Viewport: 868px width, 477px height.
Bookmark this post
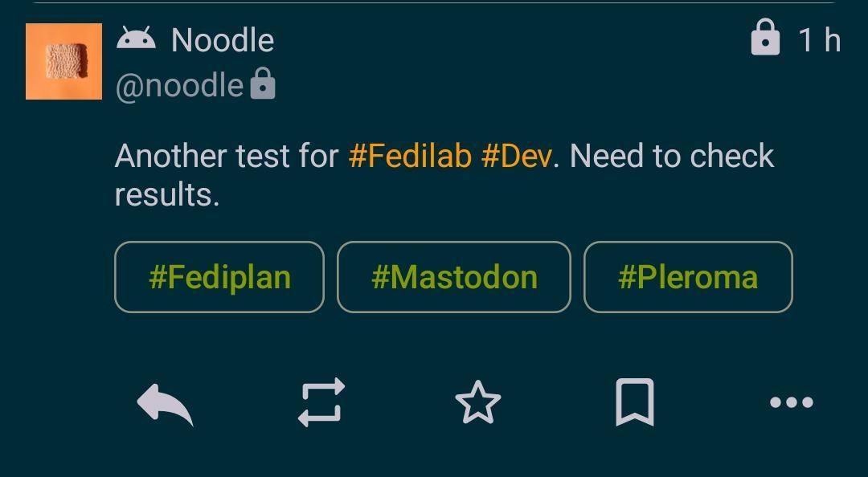(635, 402)
